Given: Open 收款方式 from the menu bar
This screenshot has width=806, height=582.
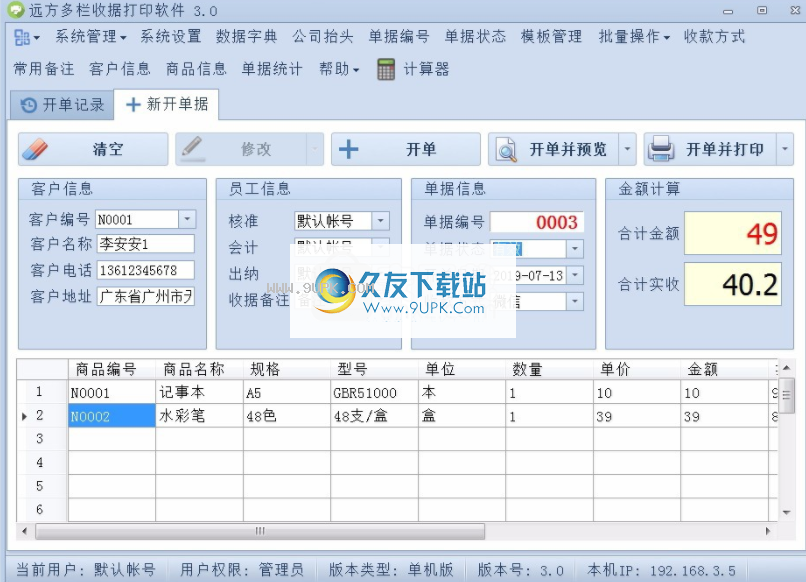Looking at the screenshot, I should (715, 37).
